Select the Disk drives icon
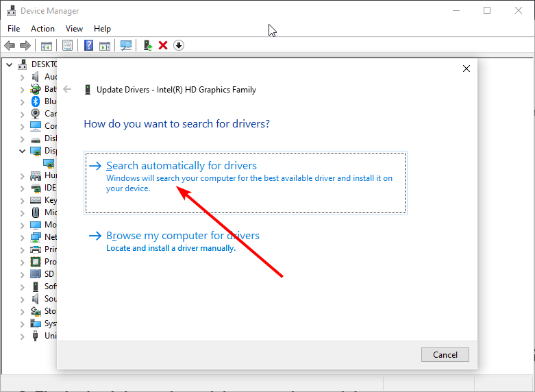Viewport: 535px width, 392px height. (x=36, y=140)
